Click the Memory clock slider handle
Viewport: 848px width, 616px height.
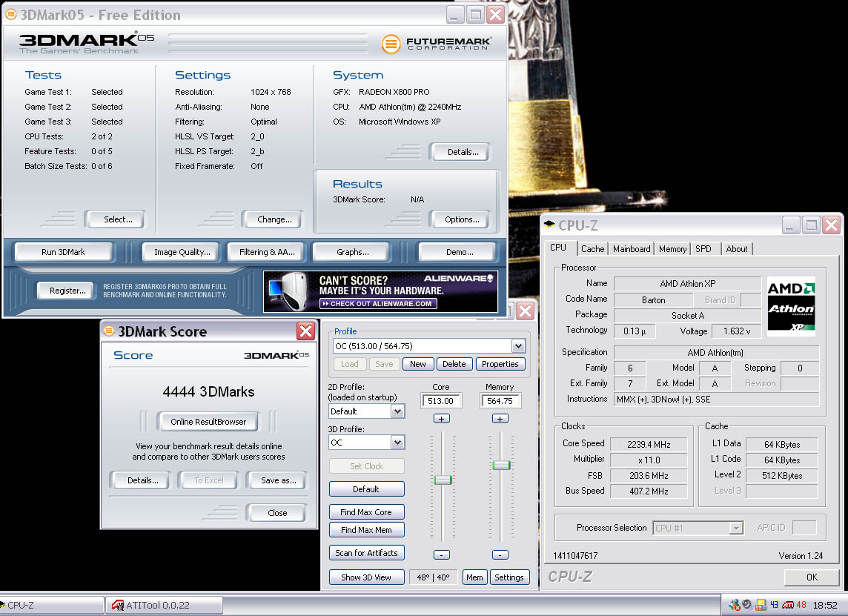click(501, 465)
